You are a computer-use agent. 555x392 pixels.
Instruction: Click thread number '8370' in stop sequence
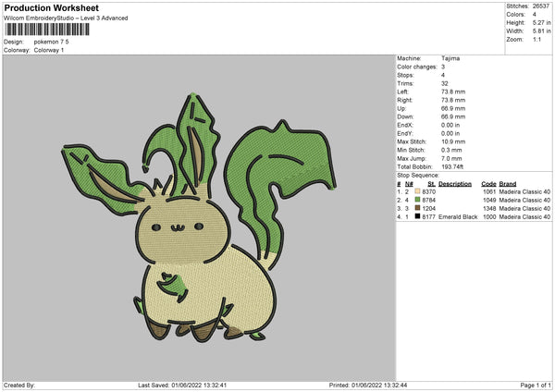[428, 191]
